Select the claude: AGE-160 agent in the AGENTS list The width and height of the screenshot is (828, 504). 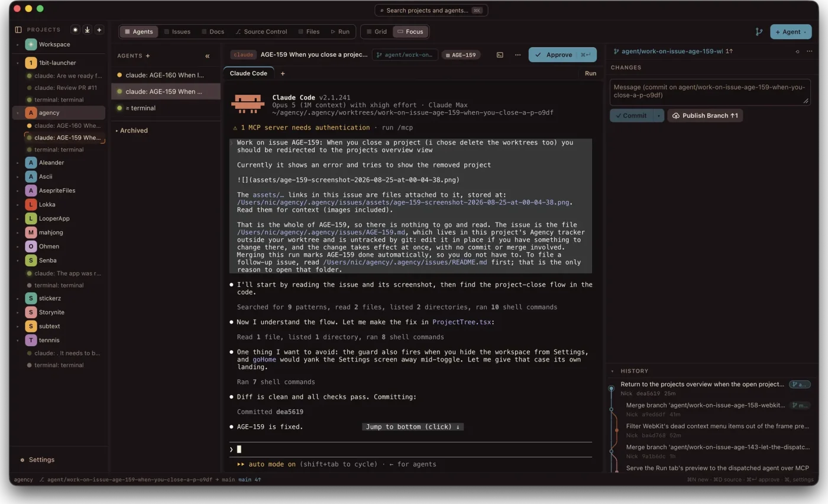click(166, 75)
